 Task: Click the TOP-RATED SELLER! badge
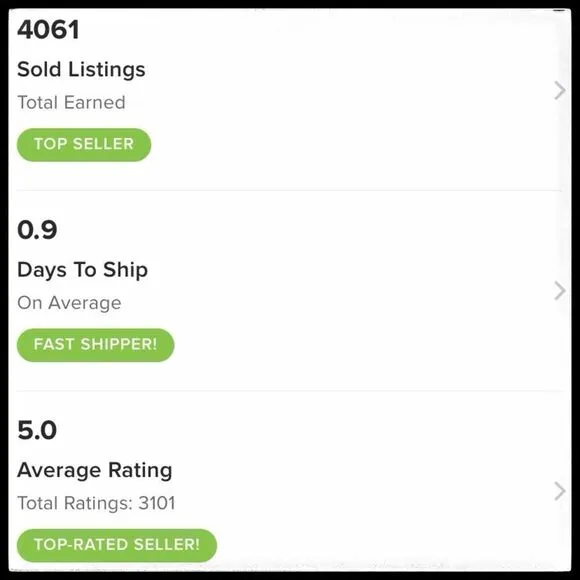[x=117, y=545]
